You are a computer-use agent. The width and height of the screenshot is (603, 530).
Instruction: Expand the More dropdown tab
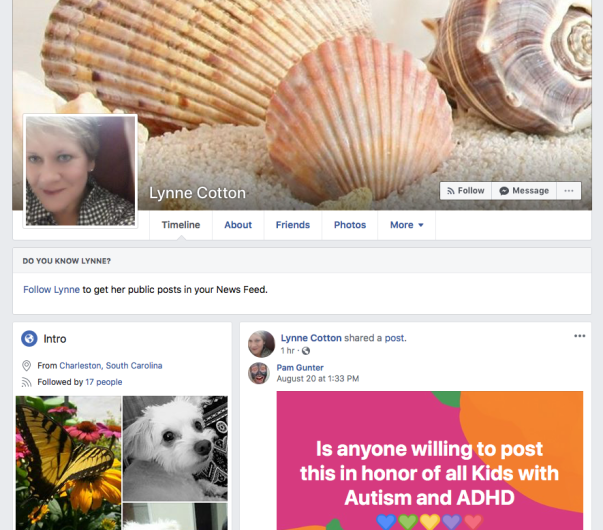[406, 225]
